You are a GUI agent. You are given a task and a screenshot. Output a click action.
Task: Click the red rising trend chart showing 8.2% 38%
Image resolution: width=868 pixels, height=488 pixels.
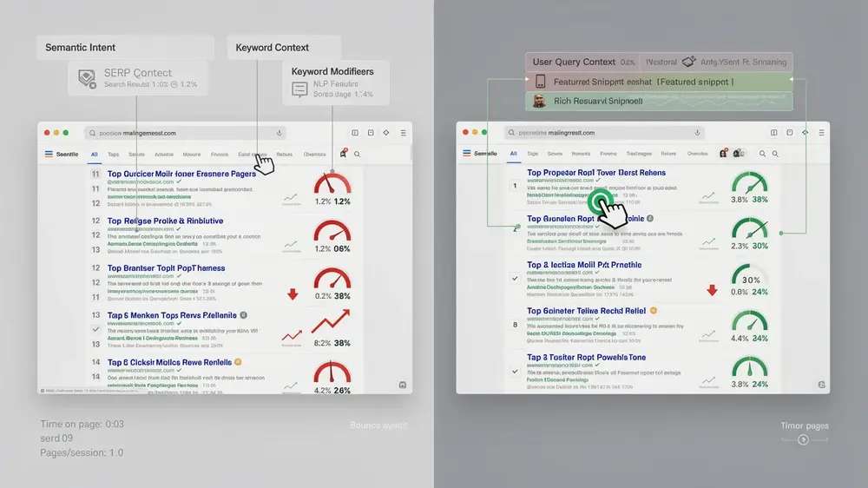[331, 322]
